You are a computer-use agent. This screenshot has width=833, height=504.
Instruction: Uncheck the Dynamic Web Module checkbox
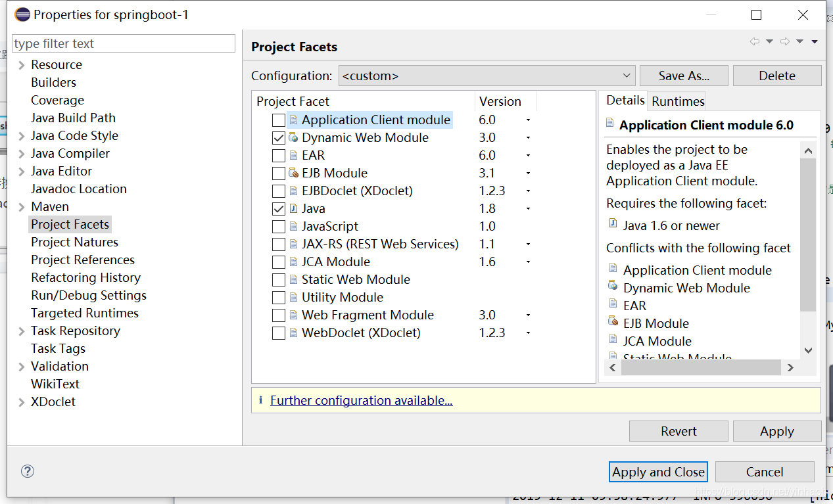point(279,138)
